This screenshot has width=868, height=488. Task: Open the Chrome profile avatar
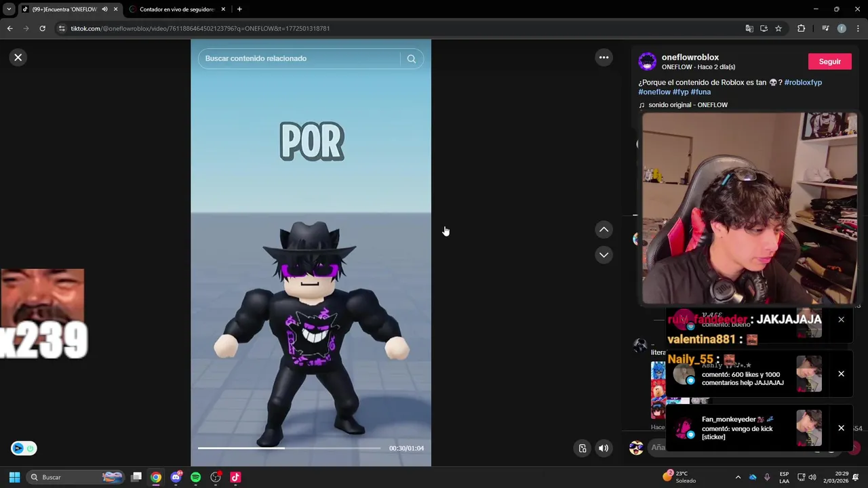click(x=842, y=28)
